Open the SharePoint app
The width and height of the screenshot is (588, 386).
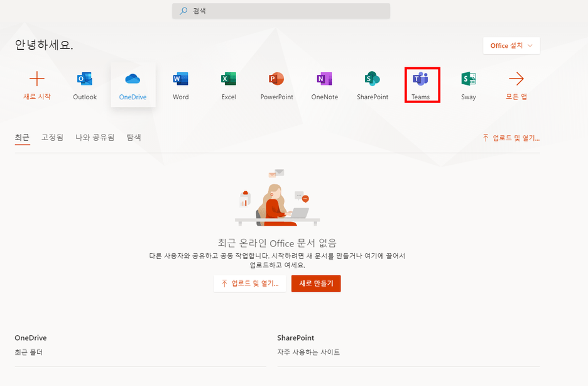pyautogui.click(x=373, y=85)
